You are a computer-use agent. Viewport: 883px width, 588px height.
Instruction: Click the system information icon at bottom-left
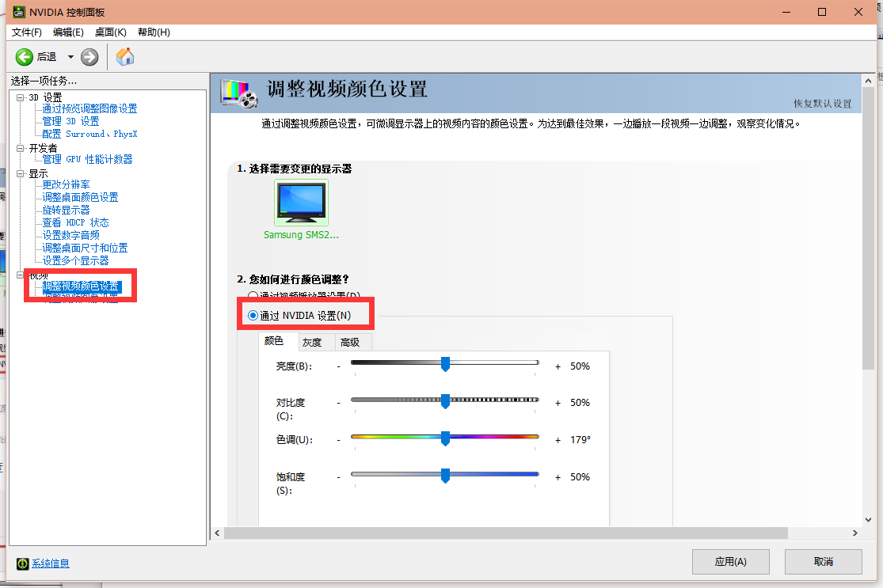22,563
